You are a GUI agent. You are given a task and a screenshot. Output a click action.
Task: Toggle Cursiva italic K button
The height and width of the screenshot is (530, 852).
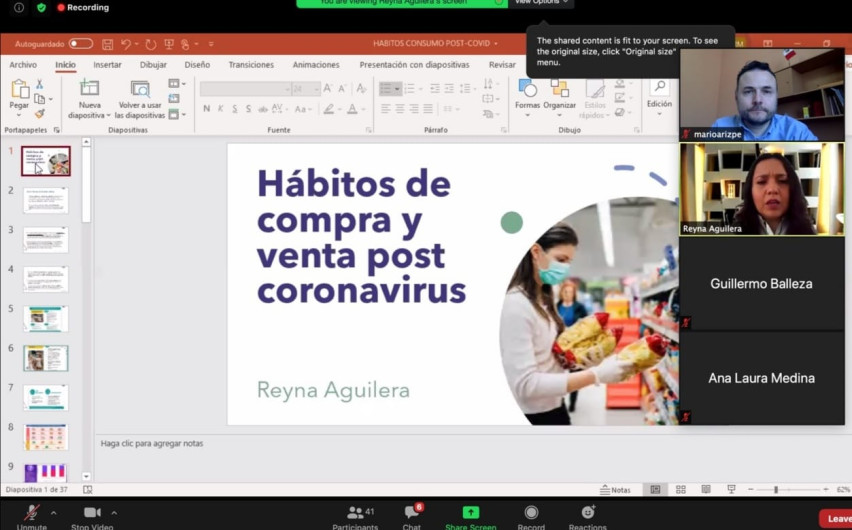tap(221, 109)
